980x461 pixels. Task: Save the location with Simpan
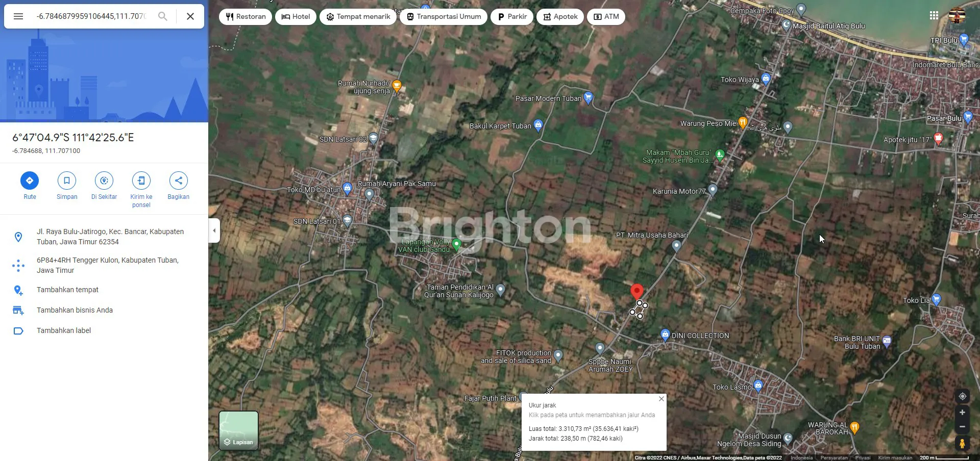(x=67, y=181)
